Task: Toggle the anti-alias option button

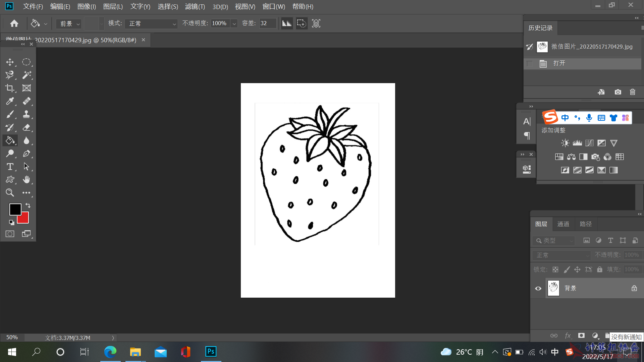Action: (x=287, y=23)
